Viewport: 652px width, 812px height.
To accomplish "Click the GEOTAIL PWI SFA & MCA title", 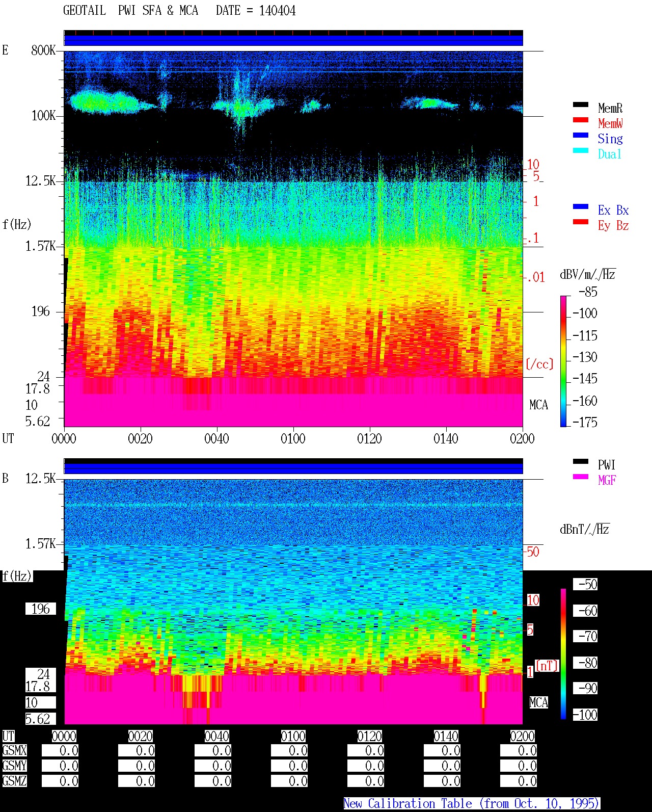I will pyautogui.click(x=179, y=11).
